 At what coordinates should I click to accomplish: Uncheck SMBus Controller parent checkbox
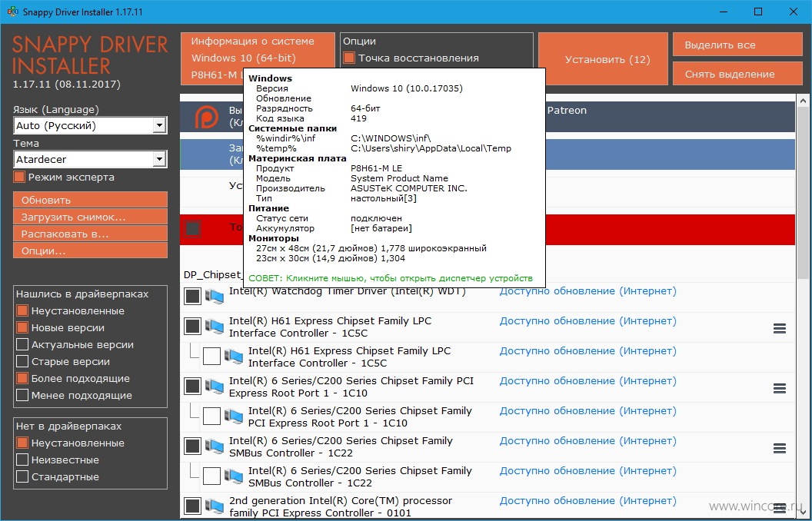[x=193, y=446]
